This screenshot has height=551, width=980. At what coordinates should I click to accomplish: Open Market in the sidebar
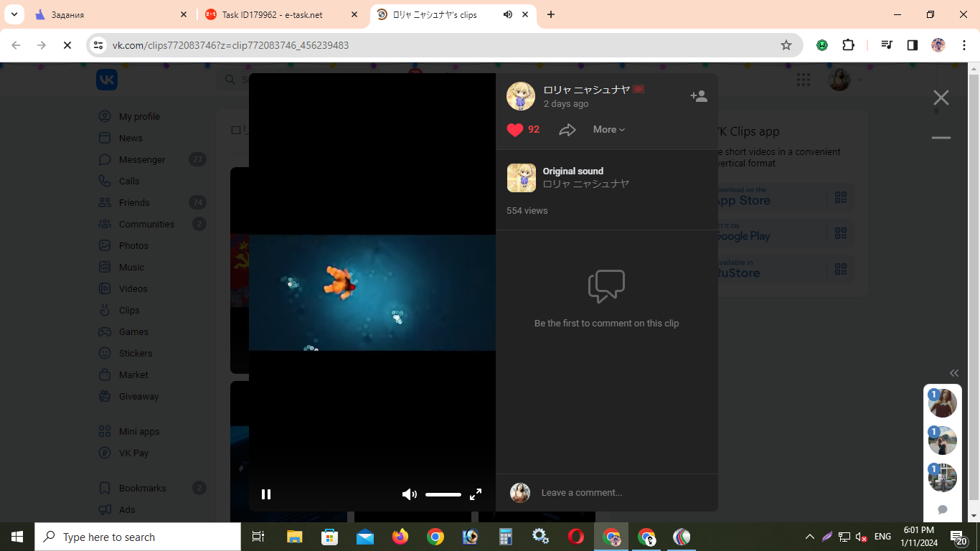point(133,375)
